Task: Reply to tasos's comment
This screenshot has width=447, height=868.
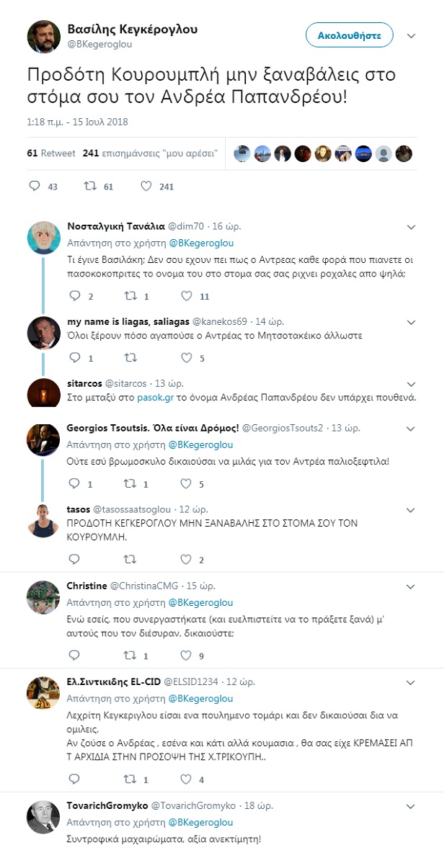Action: [x=74, y=559]
